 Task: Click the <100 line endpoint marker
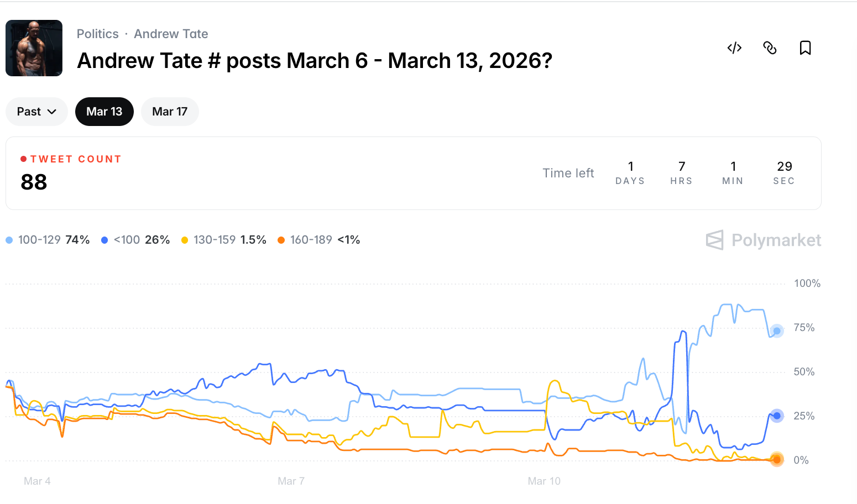coord(777,416)
